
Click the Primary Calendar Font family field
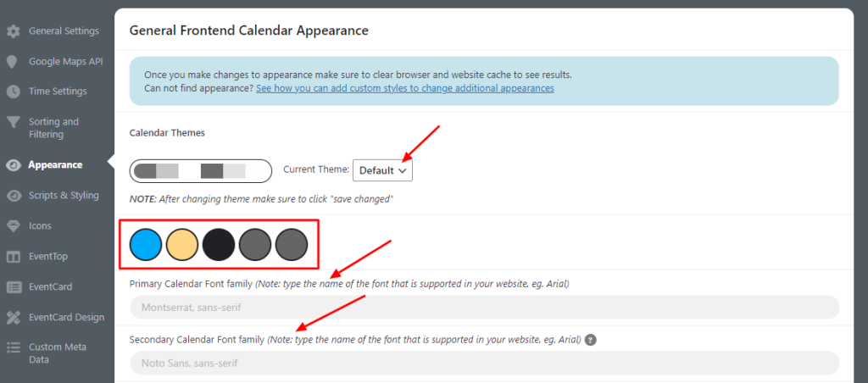484,308
